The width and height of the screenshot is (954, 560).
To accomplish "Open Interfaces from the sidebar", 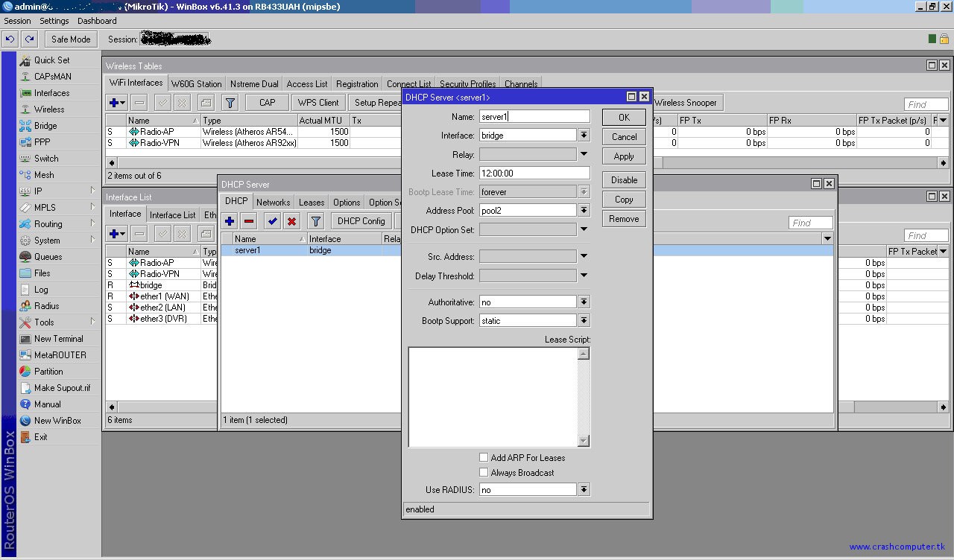I will click(51, 93).
